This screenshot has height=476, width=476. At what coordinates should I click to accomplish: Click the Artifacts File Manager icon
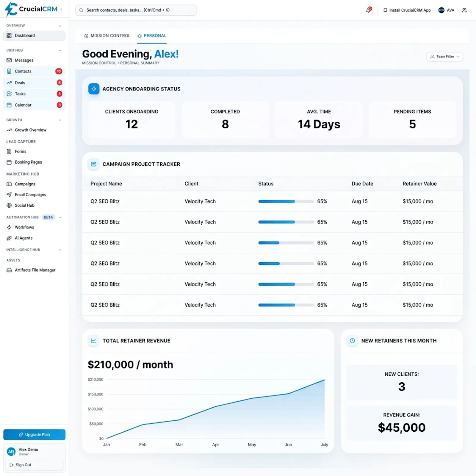(x=9, y=270)
